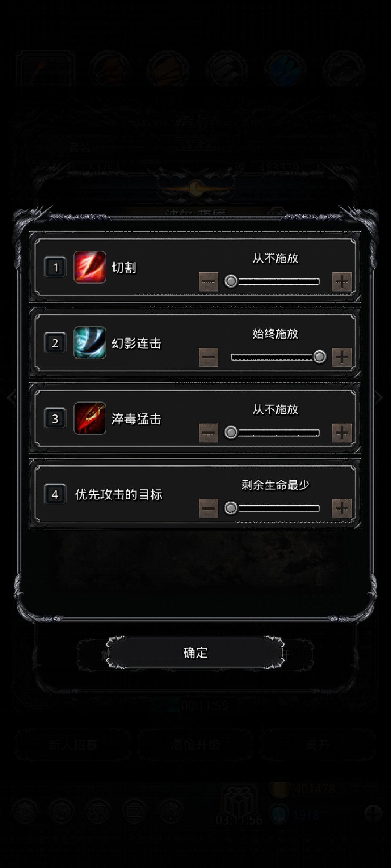Click minus button for 优先攻击的目标
This screenshot has width=391, height=868.
coord(209,509)
